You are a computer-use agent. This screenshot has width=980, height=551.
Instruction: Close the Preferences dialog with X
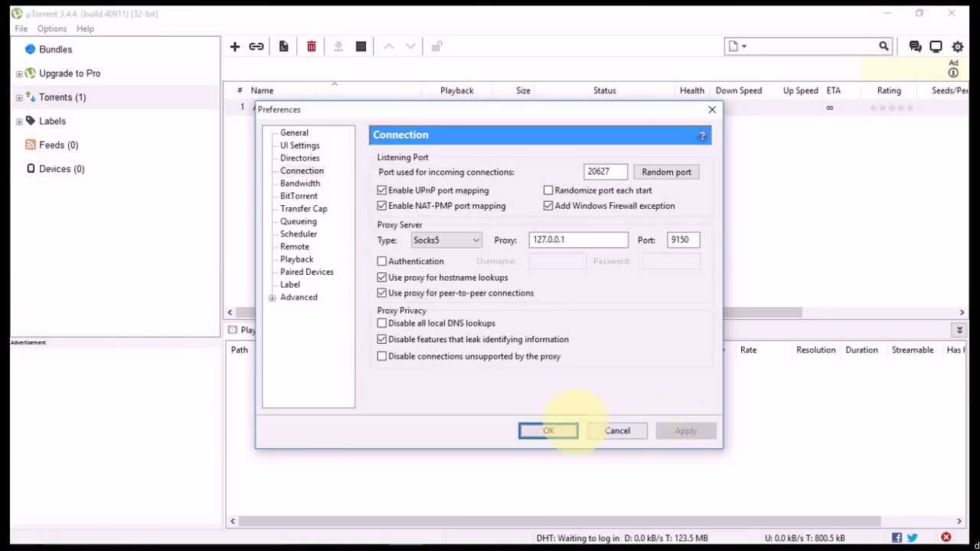[712, 109]
